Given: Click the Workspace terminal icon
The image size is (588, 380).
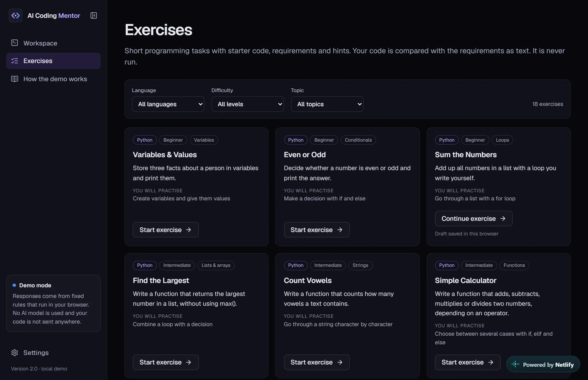Looking at the screenshot, I should tap(14, 43).
